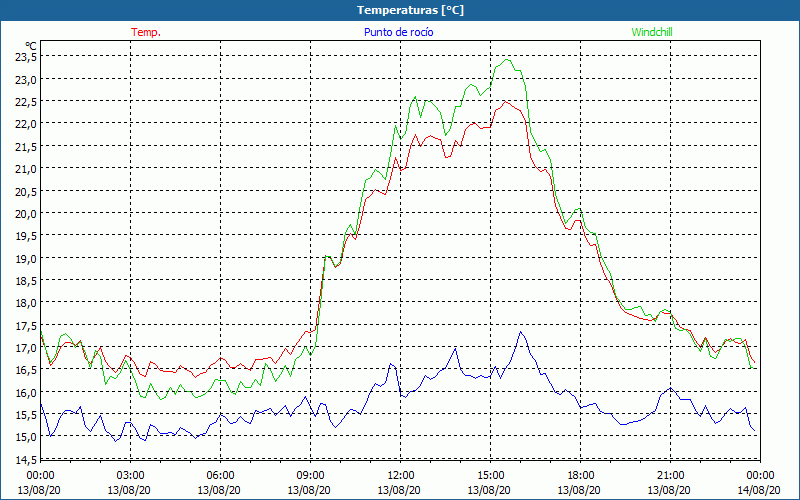Click the 16,5 y-axis value
The height and width of the screenshot is (500, 800).
click(x=26, y=369)
